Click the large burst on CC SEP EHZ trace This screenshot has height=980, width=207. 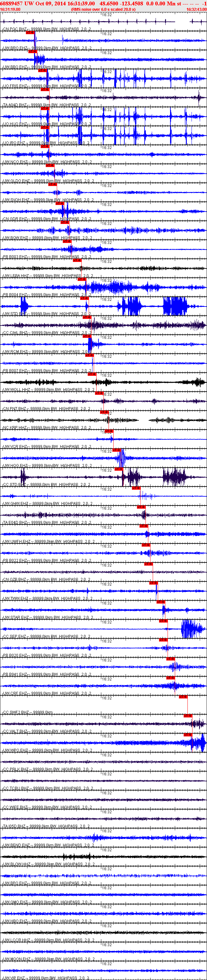(x=192, y=629)
